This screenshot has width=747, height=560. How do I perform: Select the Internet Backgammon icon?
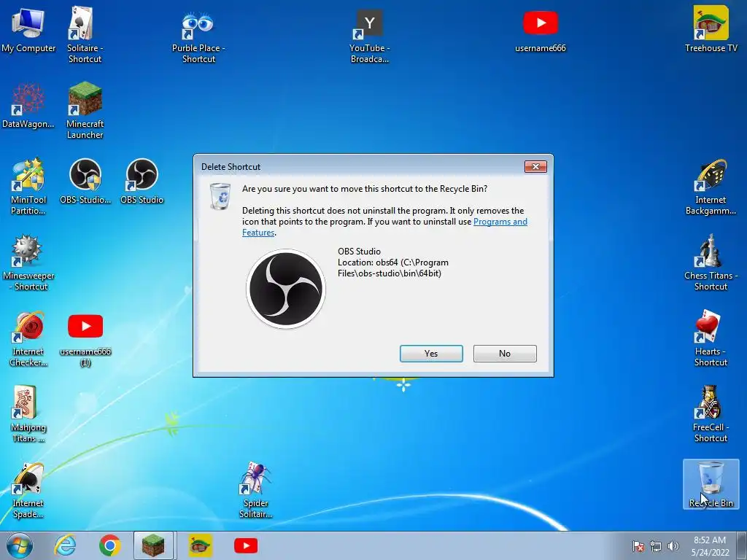pos(711,187)
